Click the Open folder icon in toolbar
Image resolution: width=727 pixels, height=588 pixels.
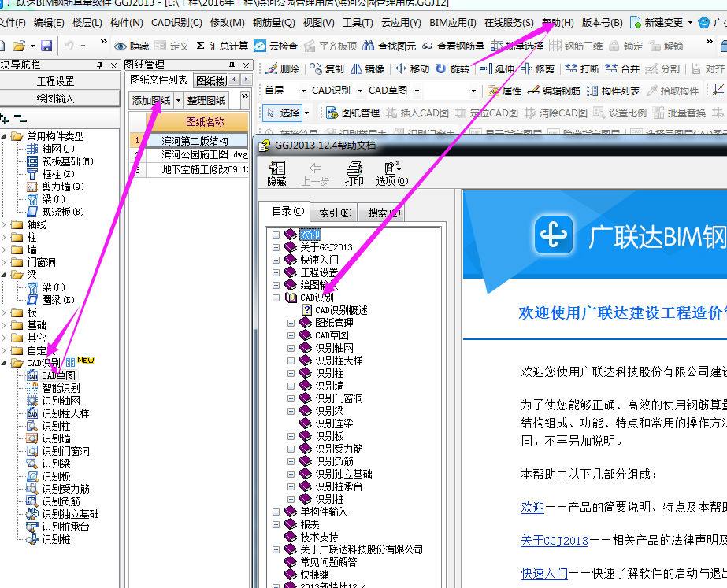tap(19, 46)
